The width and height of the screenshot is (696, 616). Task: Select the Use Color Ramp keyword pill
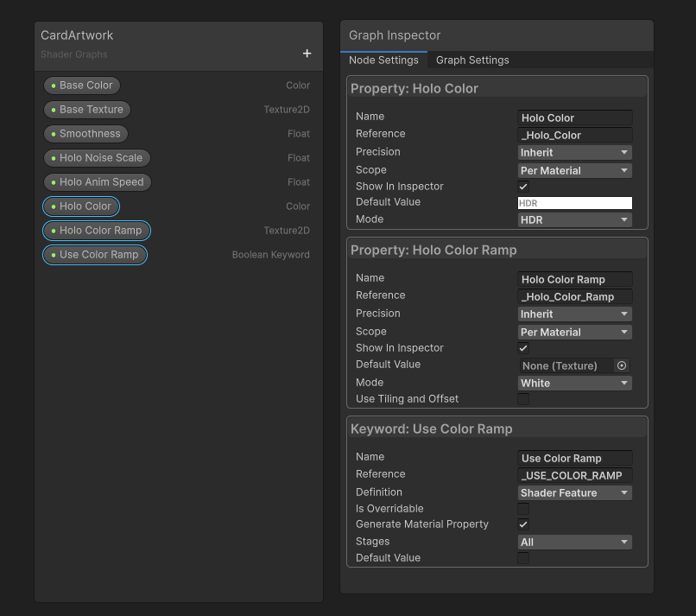pyautogui.click(x=95, y=254)
